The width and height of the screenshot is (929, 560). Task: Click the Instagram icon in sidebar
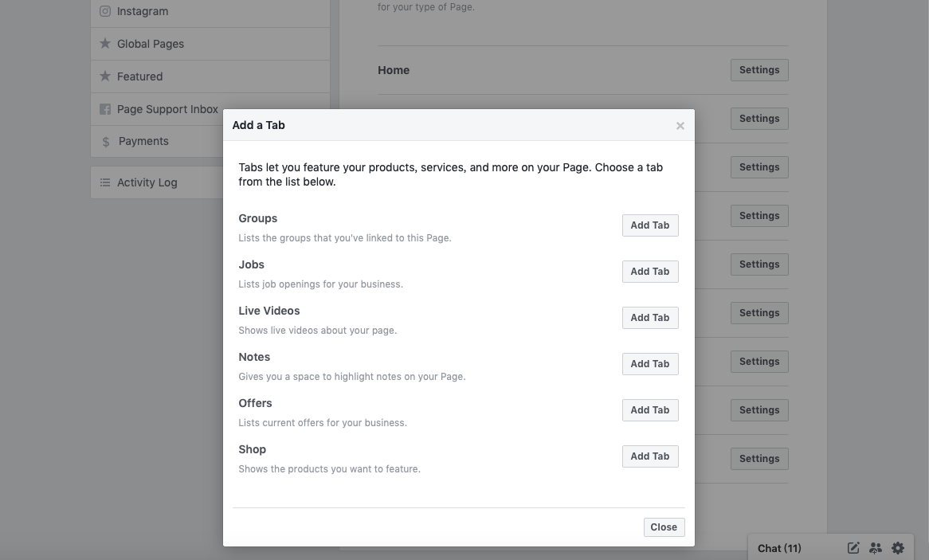point(105,11)
